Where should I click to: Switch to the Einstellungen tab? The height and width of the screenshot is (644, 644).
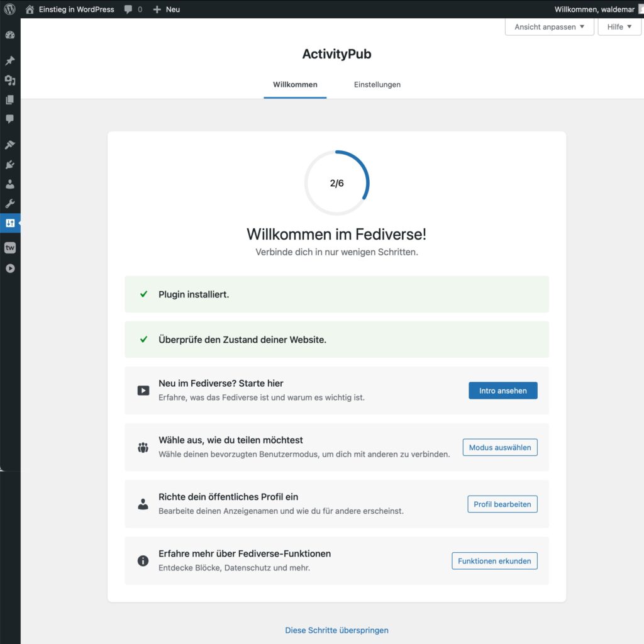pyautogui.click(x=377, y=85)
